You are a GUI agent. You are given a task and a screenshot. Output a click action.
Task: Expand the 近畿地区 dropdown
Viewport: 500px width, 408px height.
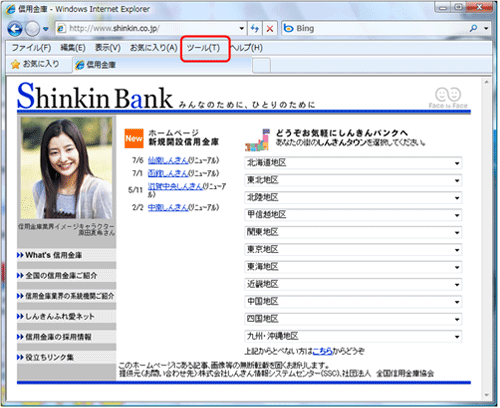[x=353, y=284]
